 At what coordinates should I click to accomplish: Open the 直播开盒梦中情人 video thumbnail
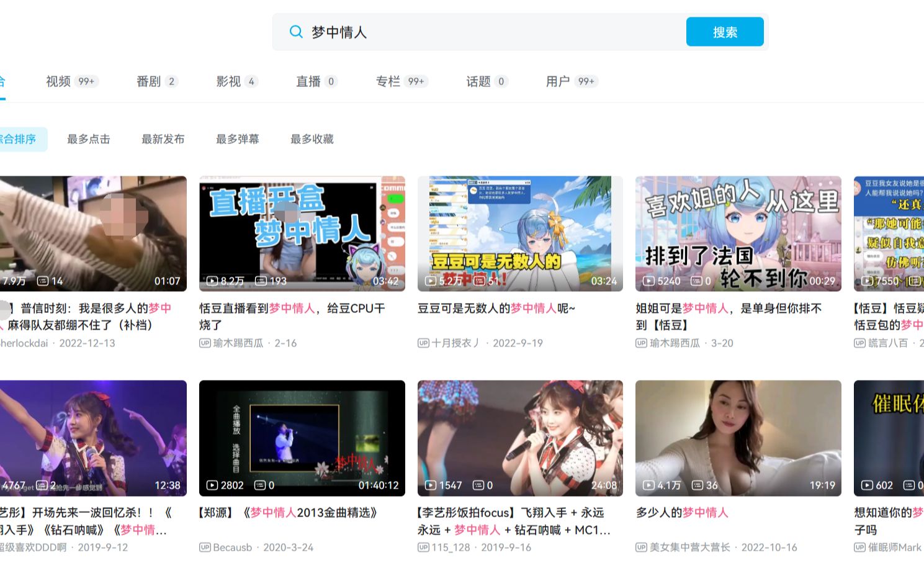[x=302, y=233]
